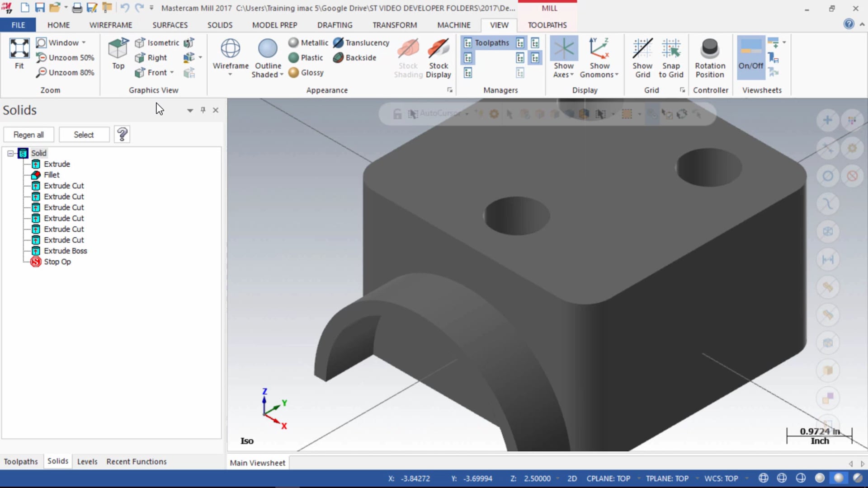Select the TOOLPATHS ribbon tab
Image resolution: width=868 pixels, height=488 pixels.
click(547, 25)
